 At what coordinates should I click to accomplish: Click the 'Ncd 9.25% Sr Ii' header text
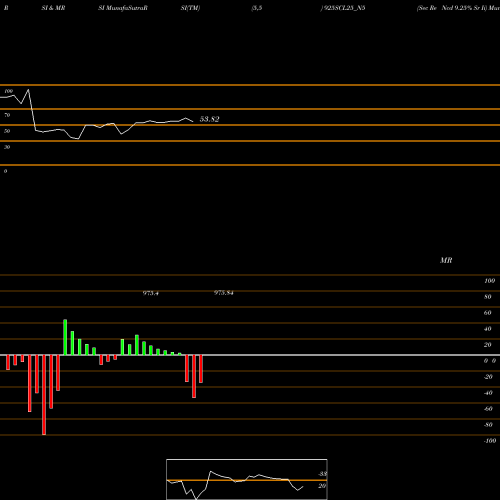tap(464, 8)
